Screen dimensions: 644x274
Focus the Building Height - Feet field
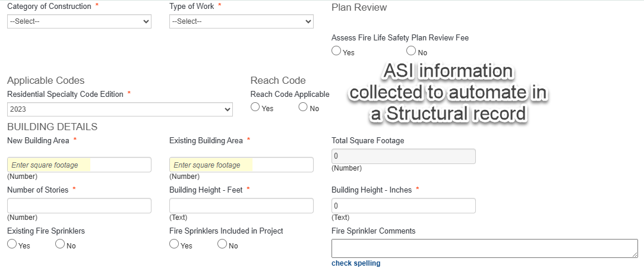point(241,206)
